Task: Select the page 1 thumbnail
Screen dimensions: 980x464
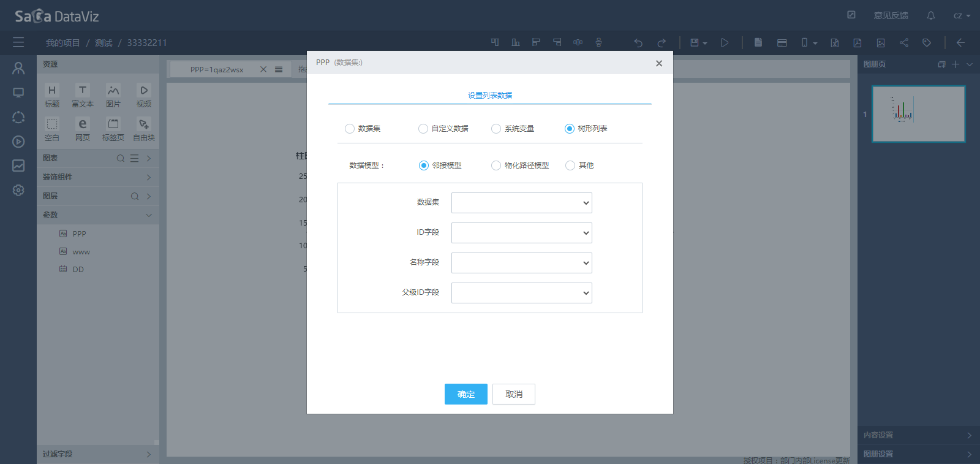Action: click(918, 114)
